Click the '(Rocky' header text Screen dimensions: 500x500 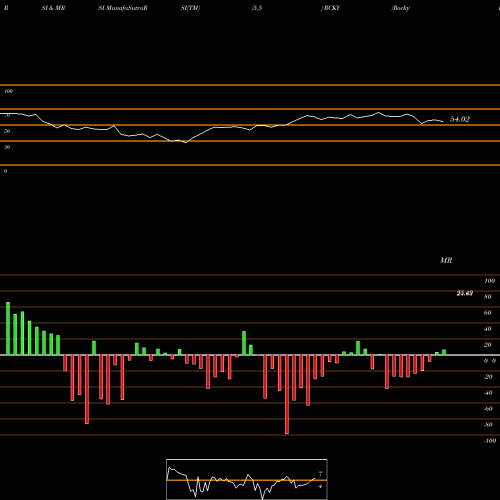tap(401, 8)
